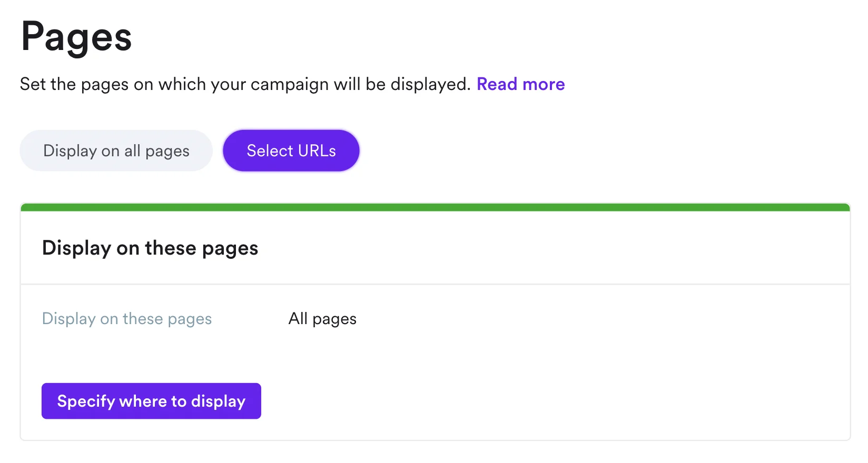Click the "Specify where to display" button
Viewport: 868px width, 463px height.
pyautogui.click(x=151, y=401)
